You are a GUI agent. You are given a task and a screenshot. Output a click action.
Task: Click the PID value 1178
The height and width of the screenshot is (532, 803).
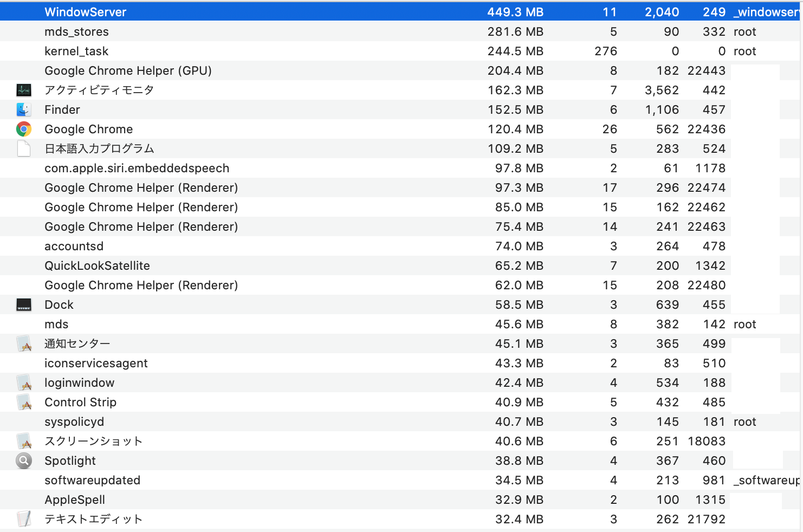pos(710,168)
